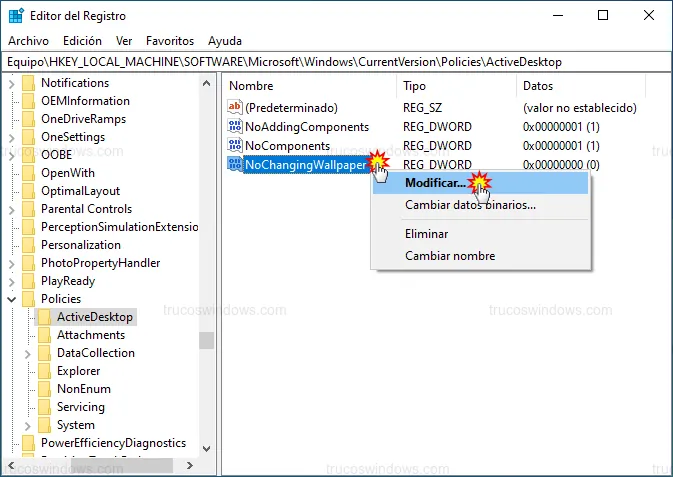Choose Modificar... from the context menu
Viewport: 673px width, 477px height.
pyautogui.click(x=435, y=184)
